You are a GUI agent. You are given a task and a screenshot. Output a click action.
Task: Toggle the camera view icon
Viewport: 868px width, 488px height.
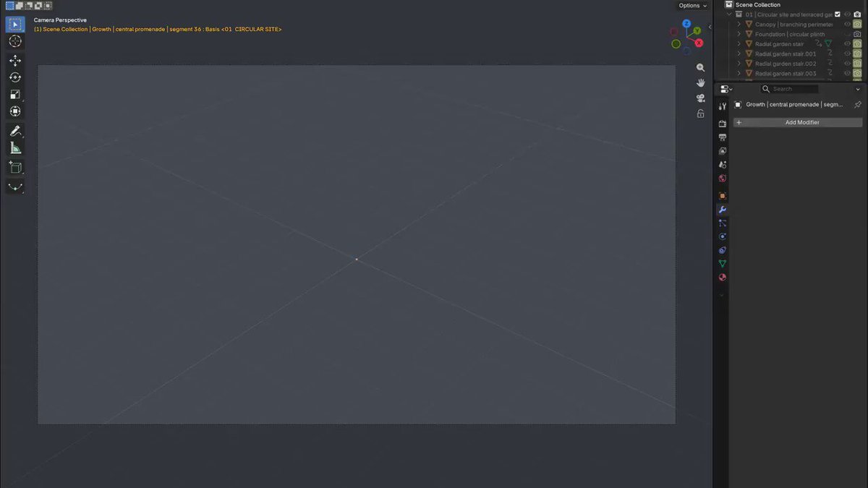700,98
